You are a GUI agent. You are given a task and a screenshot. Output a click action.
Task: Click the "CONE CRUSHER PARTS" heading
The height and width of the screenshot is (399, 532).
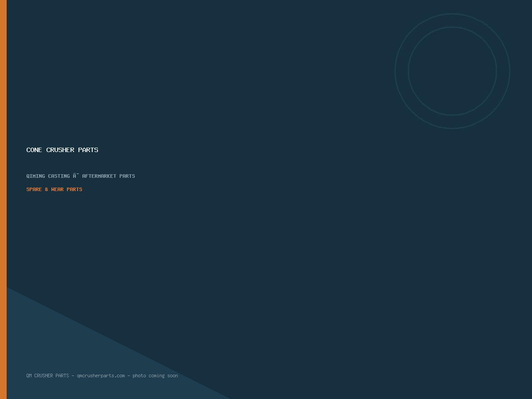pyautogui.click(x=63, y=150)
